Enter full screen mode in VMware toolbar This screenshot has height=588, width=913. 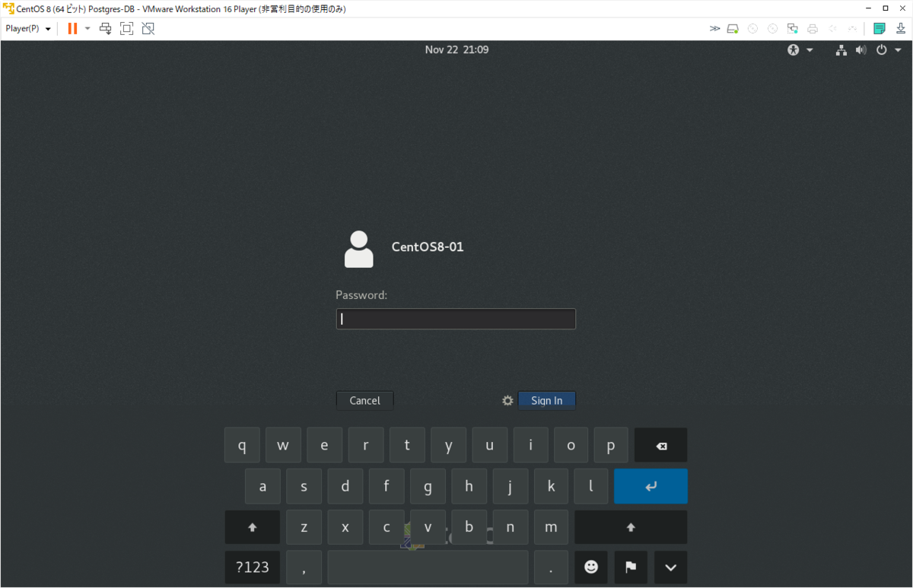pos(127,29)
